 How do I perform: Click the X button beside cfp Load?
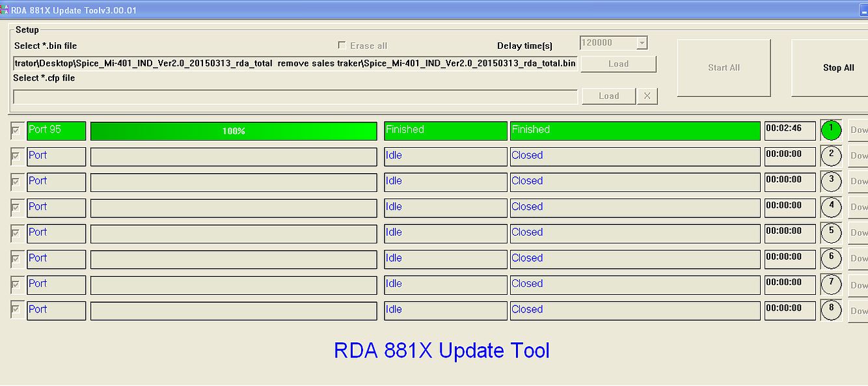click(x=647, y=95)
